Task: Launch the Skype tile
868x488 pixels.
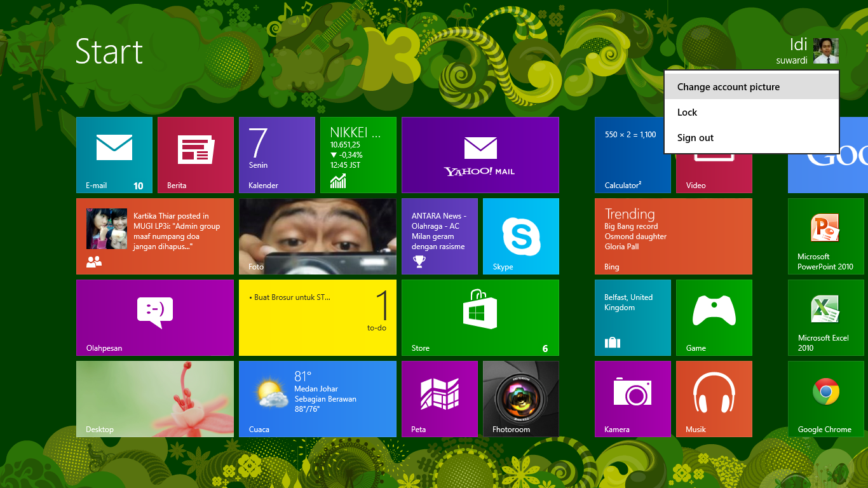Action: click(521, 236)
